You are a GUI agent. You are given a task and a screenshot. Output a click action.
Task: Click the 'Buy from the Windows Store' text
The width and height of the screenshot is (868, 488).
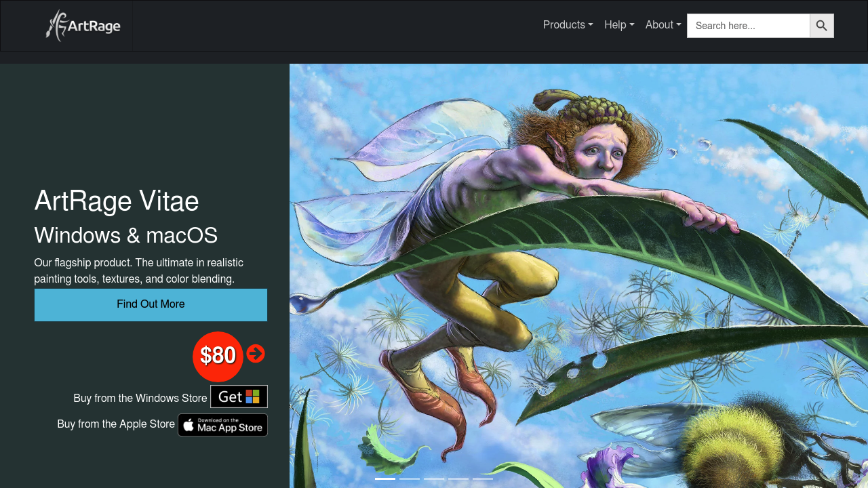(140, 398)
